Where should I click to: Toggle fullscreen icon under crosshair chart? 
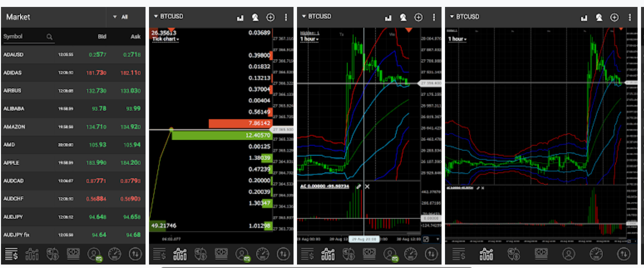pyautogui.click(x=426, y=239)
